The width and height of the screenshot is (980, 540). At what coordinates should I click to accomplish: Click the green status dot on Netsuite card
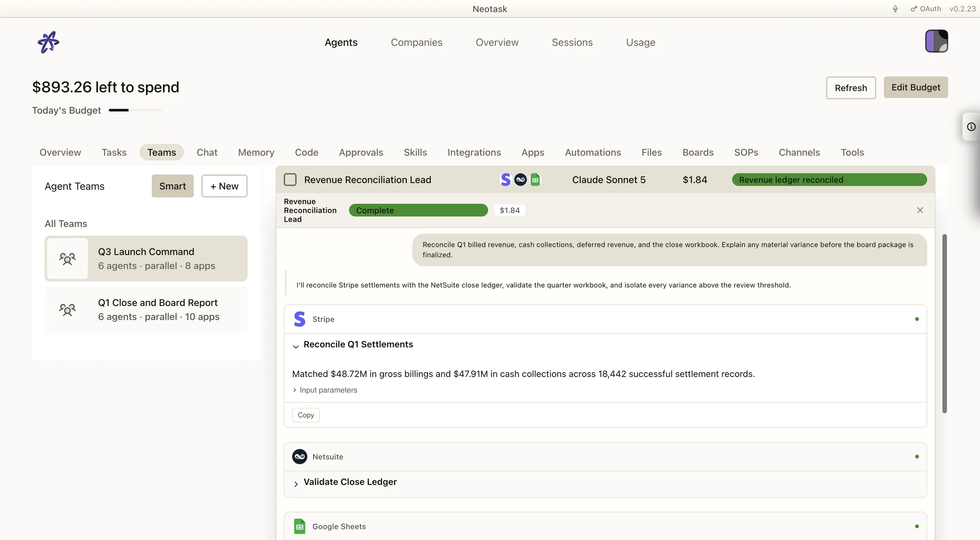(917, 457)
